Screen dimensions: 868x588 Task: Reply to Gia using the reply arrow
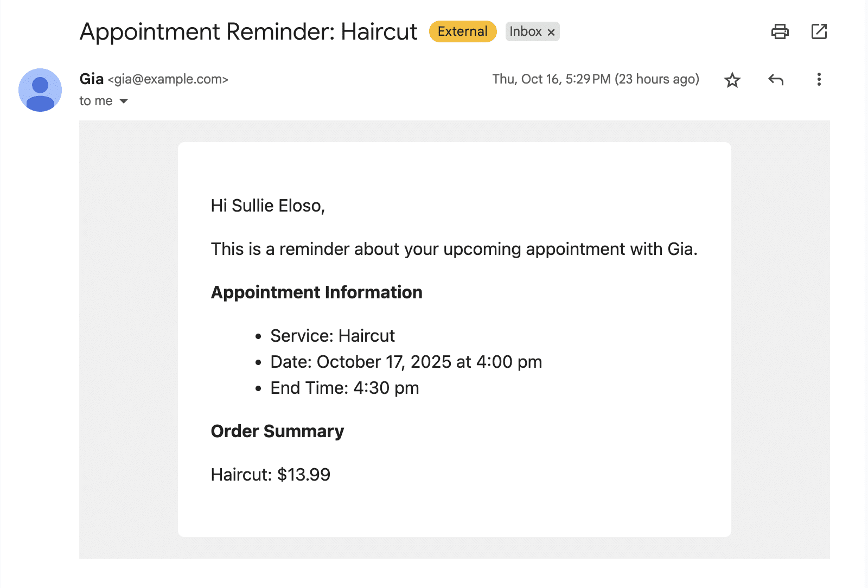pyautogui.click(x=776, y=80)
